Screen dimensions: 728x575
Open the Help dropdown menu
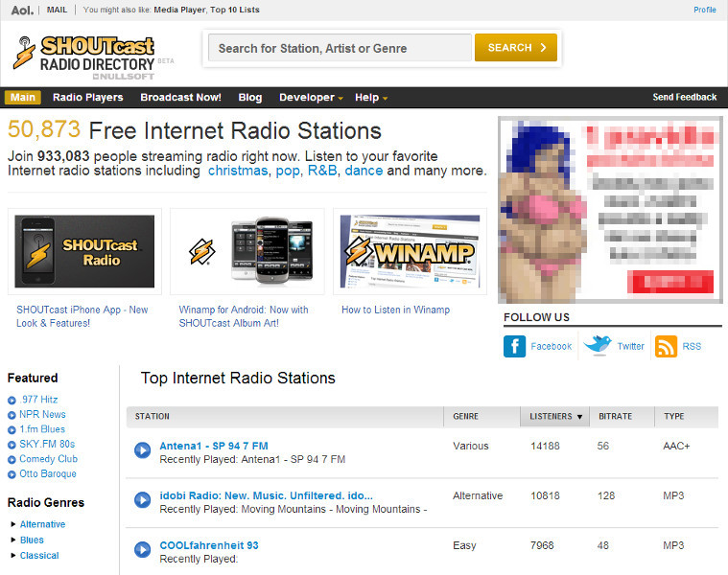(x=371, y=98)
